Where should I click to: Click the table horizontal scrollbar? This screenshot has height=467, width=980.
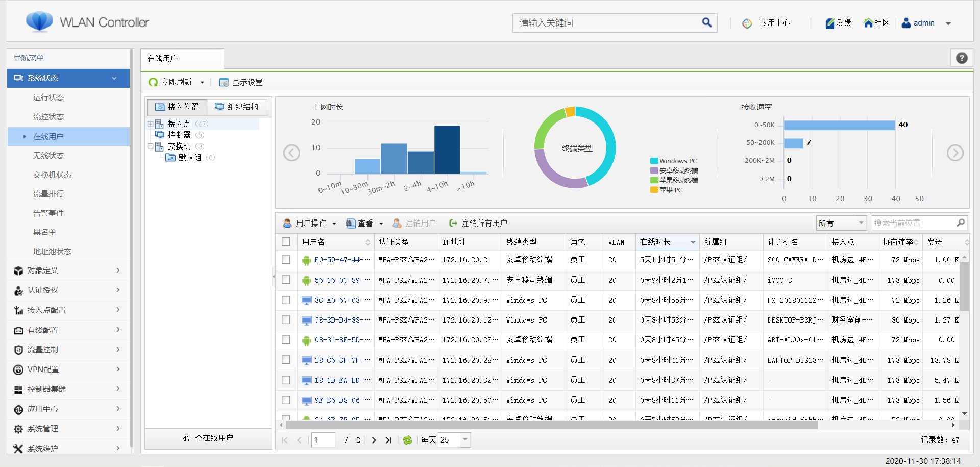click(551, 425)
